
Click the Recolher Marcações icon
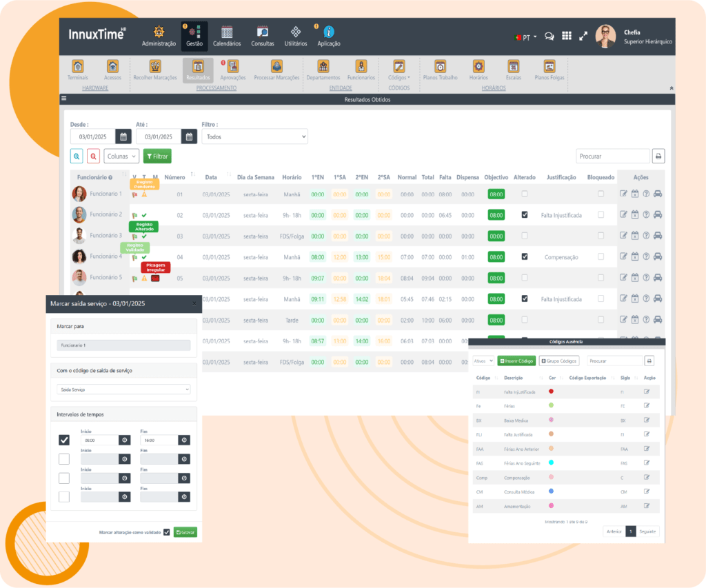pos(155,70)
